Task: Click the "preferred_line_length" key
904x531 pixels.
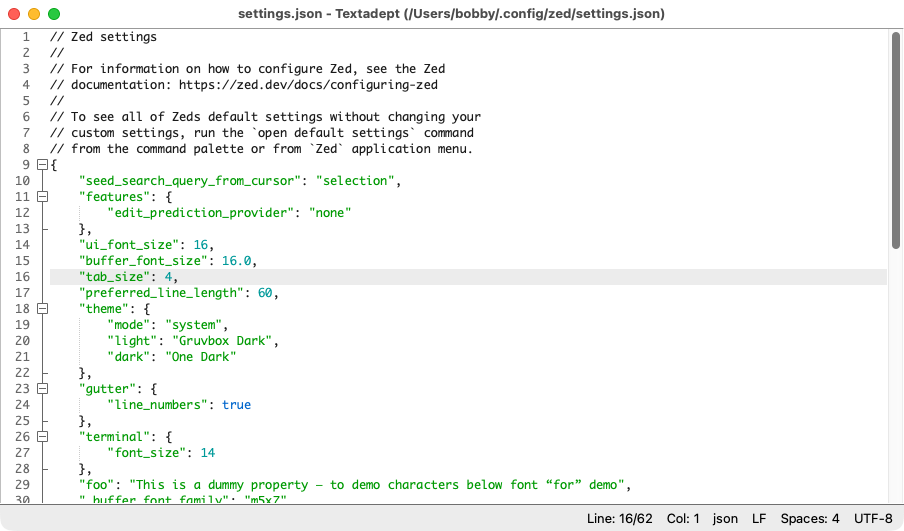Action: [x=161, y=293]
